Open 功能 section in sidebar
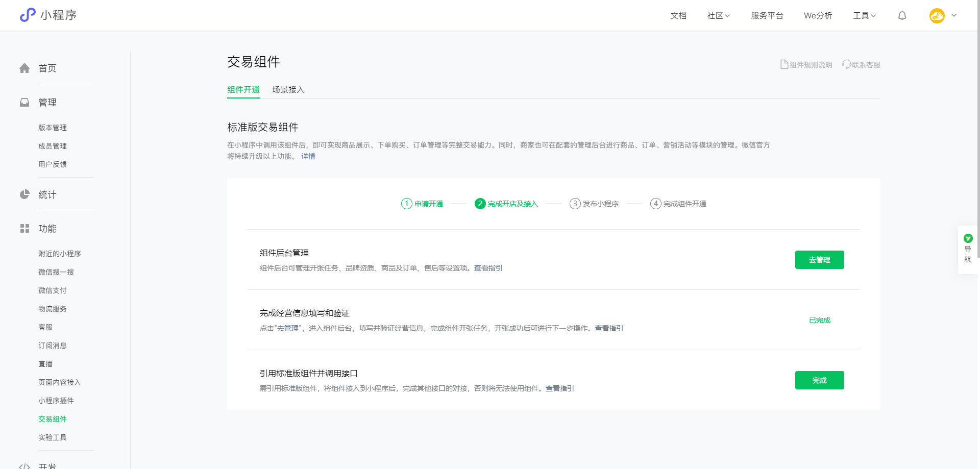The height and width of the screenshot is (469, 980). click(x=47, y=229)
